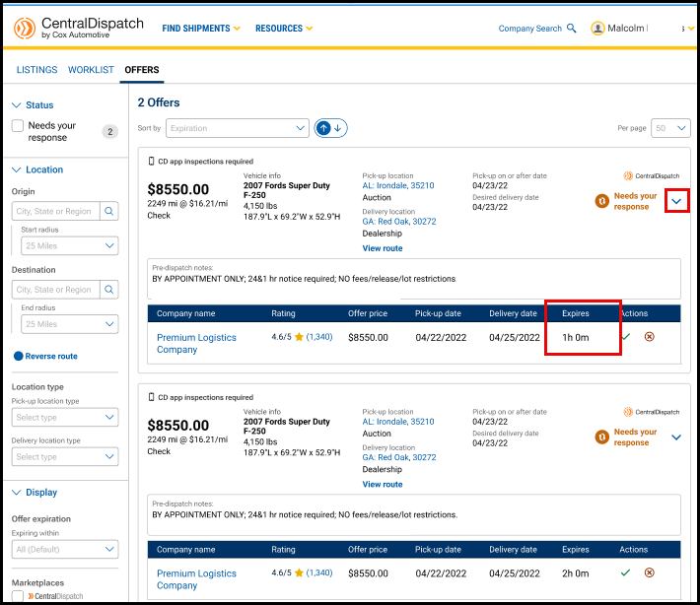Click the CentralDispatch logo icon
Viewport: 700px width, 605px height.
pos(25,29)
